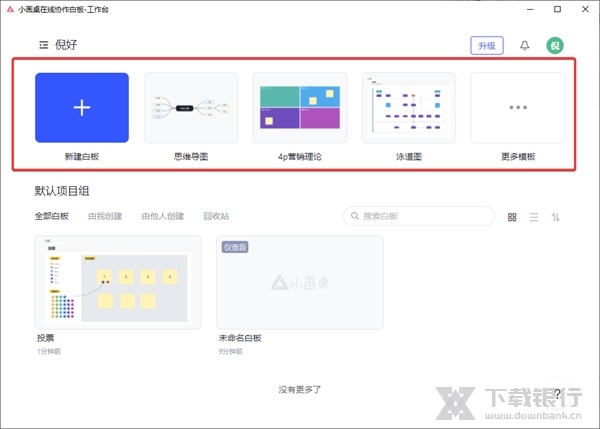Viewport: 600px width, 429px height.
Task: Click the 1分钟前 timestamp
Action: click(x=49, y=351)
